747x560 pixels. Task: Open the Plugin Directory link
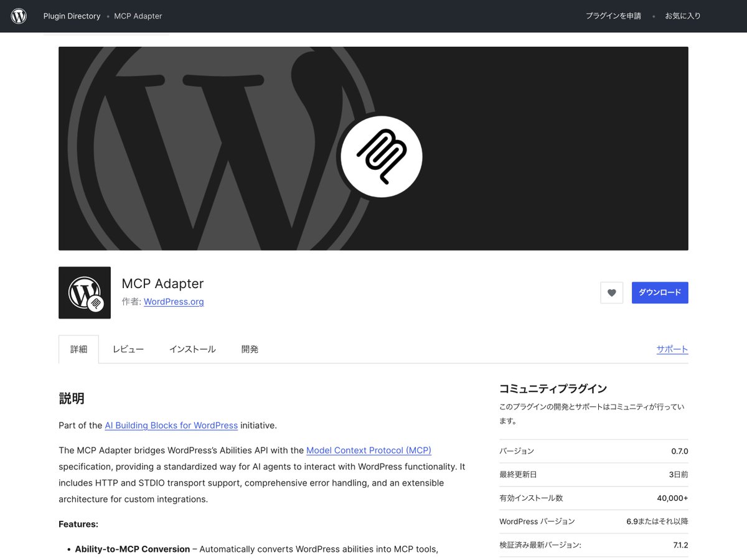(x=72, y=16)
